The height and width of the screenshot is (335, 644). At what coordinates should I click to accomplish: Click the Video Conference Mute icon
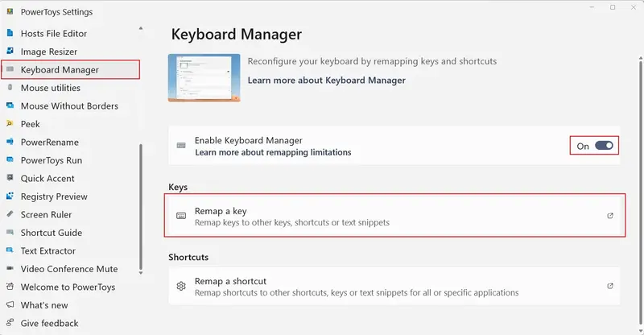click(x=10, y=269)
